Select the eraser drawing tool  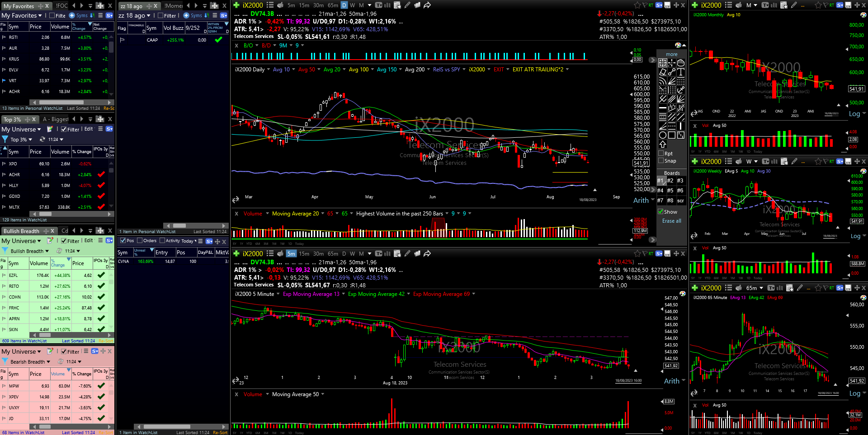coord(663,72)
